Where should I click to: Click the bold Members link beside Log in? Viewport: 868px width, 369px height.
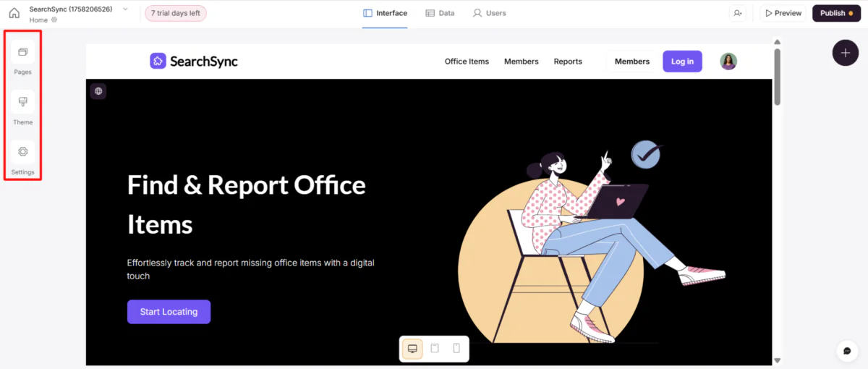pyautogui.click(x=632, y=61)
